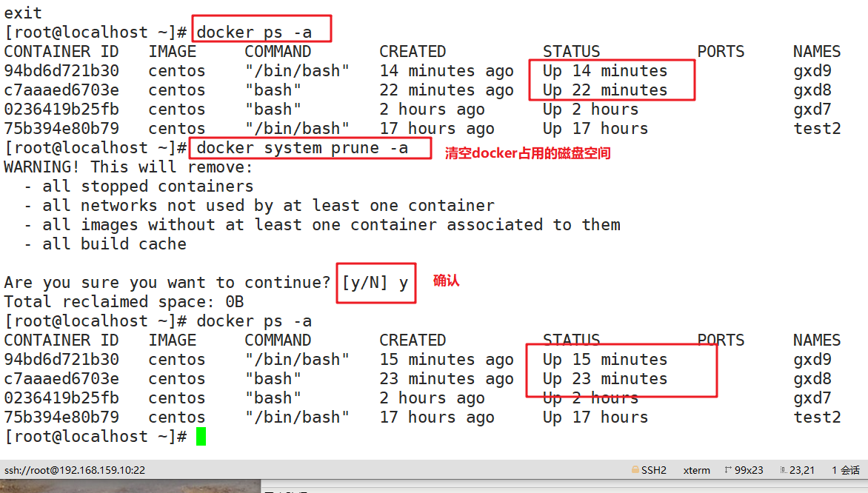Click the '23 minutes ago' created value
The width and height of the screenshot is (868, 493).
pos(447,380)
